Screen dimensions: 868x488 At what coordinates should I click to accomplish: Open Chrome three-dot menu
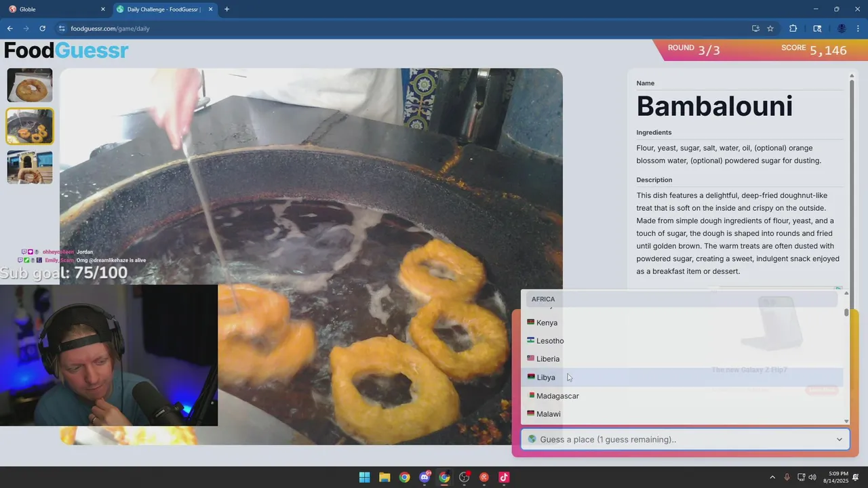(859, 28)
